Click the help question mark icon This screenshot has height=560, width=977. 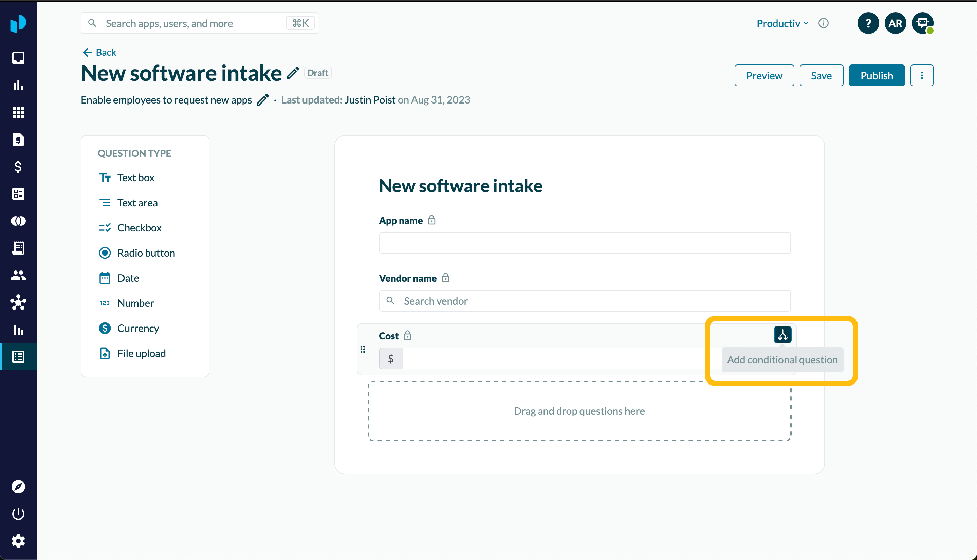tap(868, 23)
